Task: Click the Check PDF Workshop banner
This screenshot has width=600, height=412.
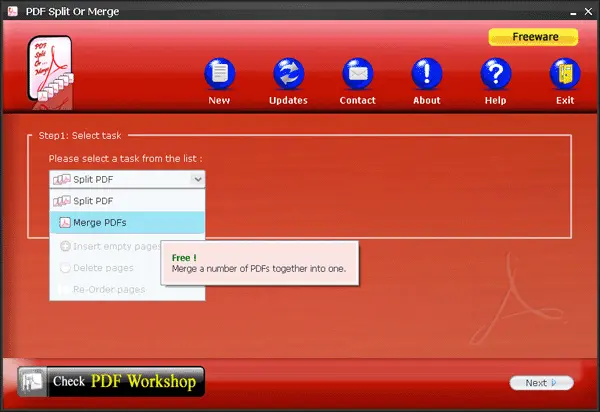Action: [111, 381]
